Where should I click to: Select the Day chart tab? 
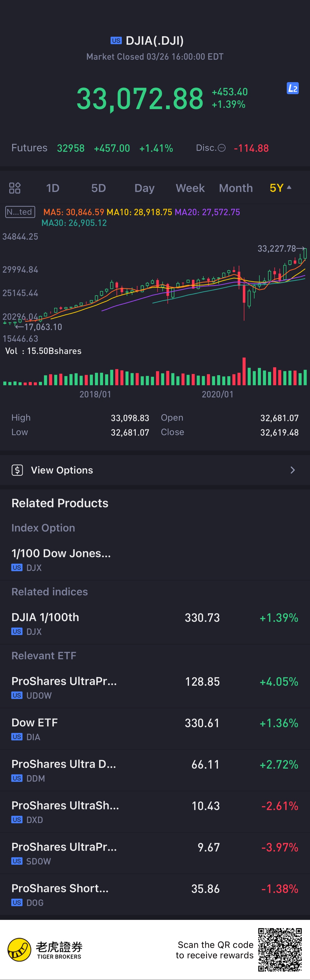click(x=145, y=188)
